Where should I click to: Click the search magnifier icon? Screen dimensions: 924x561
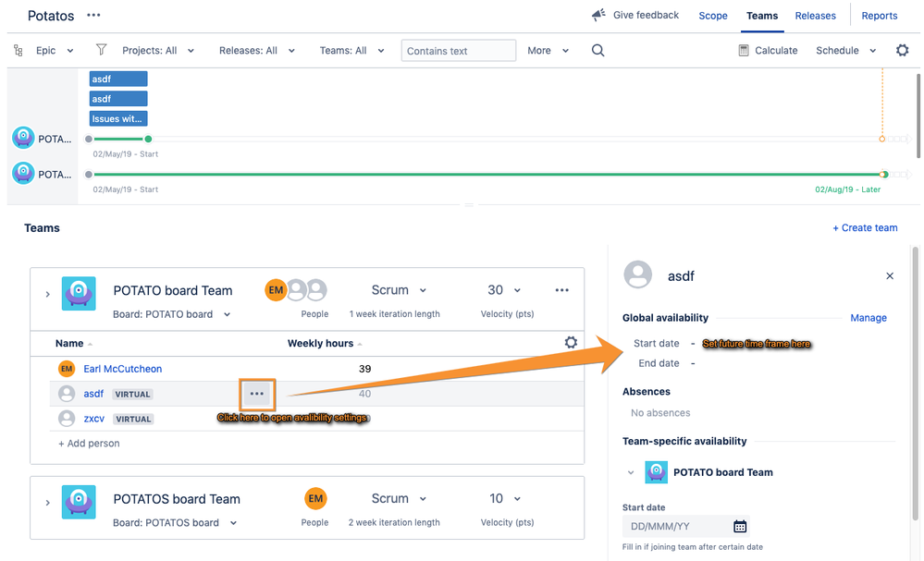598,51
